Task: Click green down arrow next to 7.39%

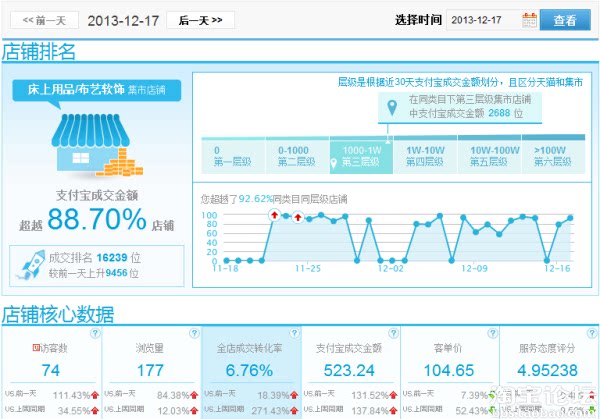Action: pyautogui.click(x=491, y=395)
